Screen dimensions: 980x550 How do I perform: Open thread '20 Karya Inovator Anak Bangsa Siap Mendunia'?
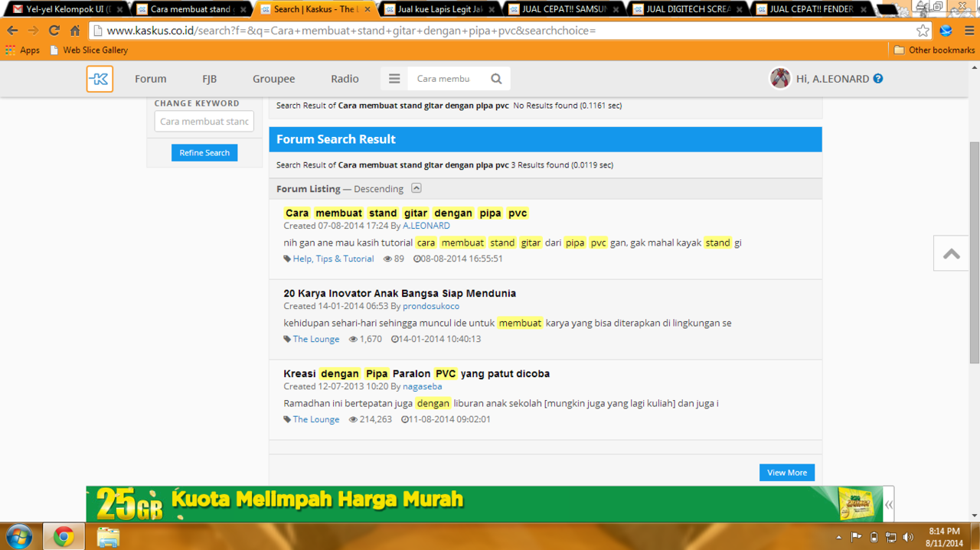pyautogui.click(x=400, y=293)
